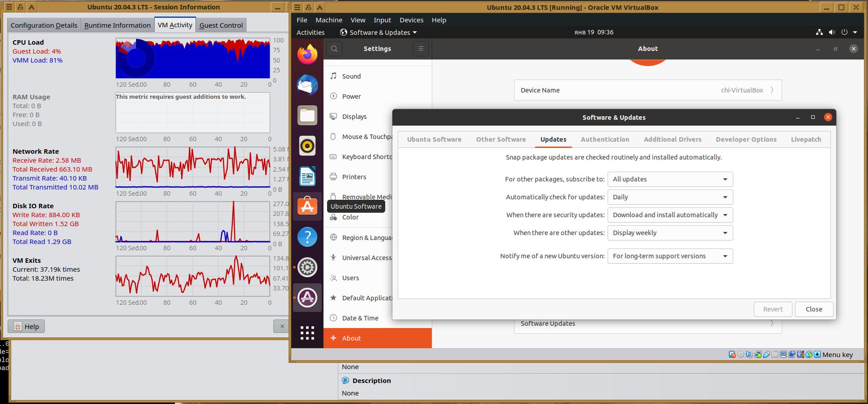Switch to the Developer Options tab
Screen dimensions: 868x404
click(746, 139)
